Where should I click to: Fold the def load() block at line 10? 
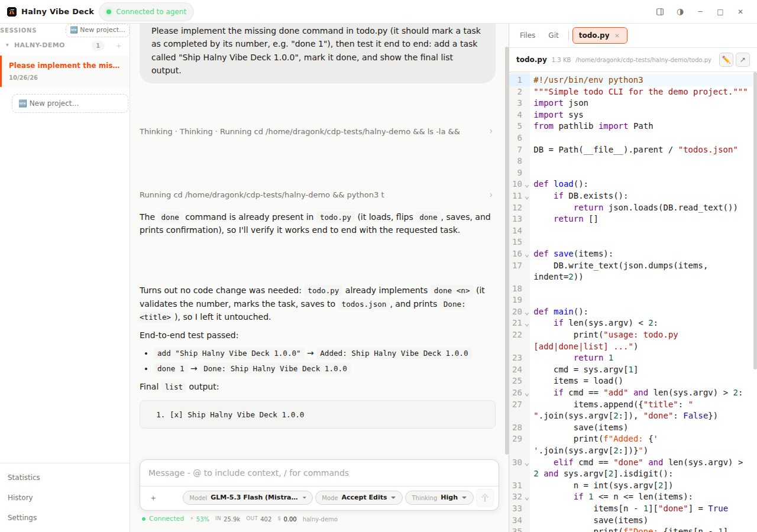tap(527, 185)
